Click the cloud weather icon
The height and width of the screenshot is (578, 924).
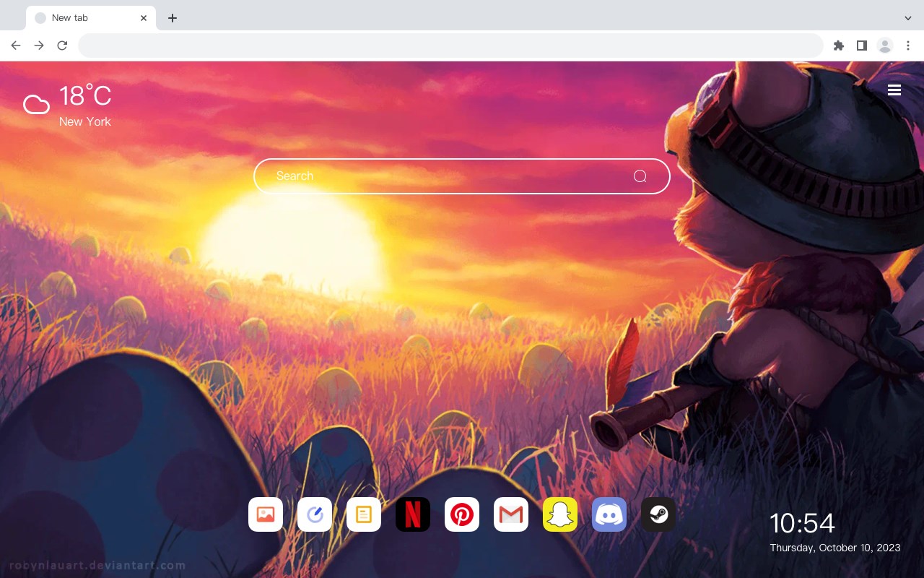pyautogui.click(x=36, y=105)
